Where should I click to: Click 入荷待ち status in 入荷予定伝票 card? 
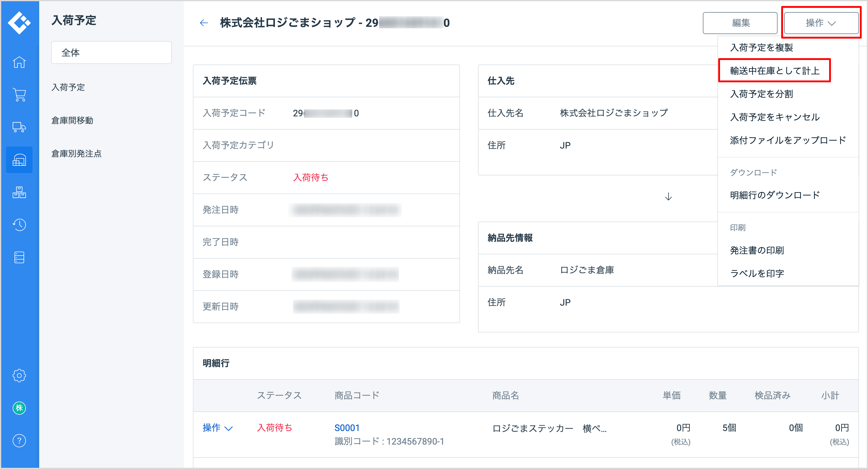tap(311, 178)
